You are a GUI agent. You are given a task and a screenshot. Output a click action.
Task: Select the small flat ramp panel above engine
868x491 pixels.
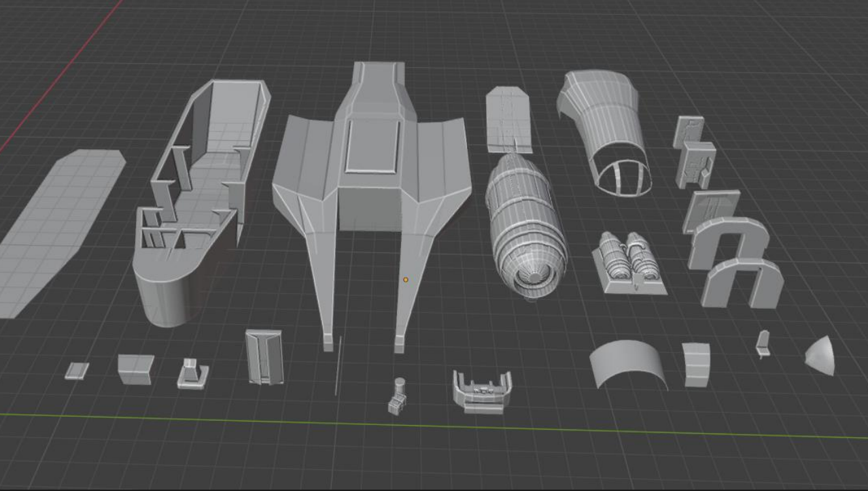[508, 119]
